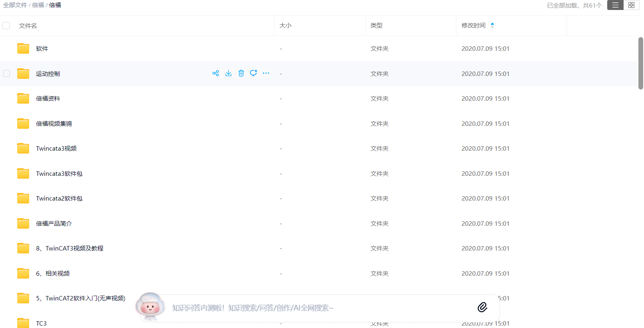The image size is (644, 328).
Task: Download the 运动控制 folder
Action: point(228,73)
